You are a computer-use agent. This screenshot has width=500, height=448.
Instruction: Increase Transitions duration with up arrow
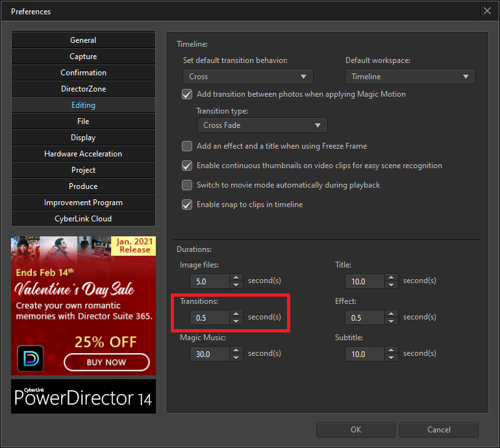(x=236, y=314)
